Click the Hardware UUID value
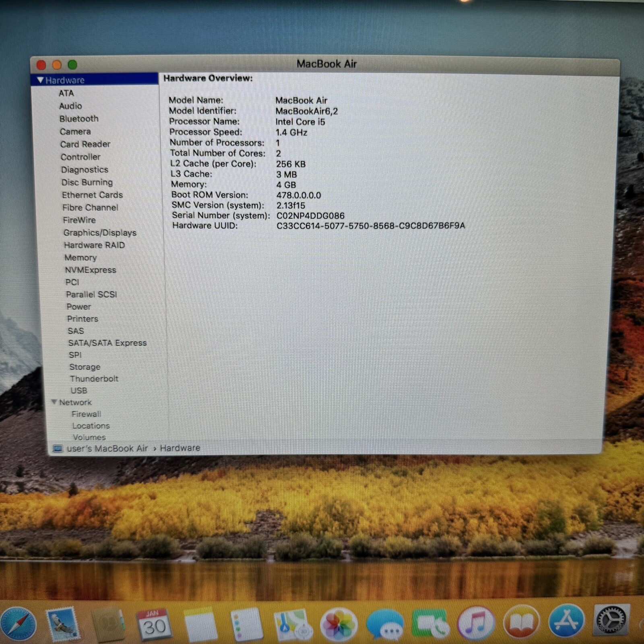This screenshot has width=644, height=644. pyautogui.click(x=371, y=226)
